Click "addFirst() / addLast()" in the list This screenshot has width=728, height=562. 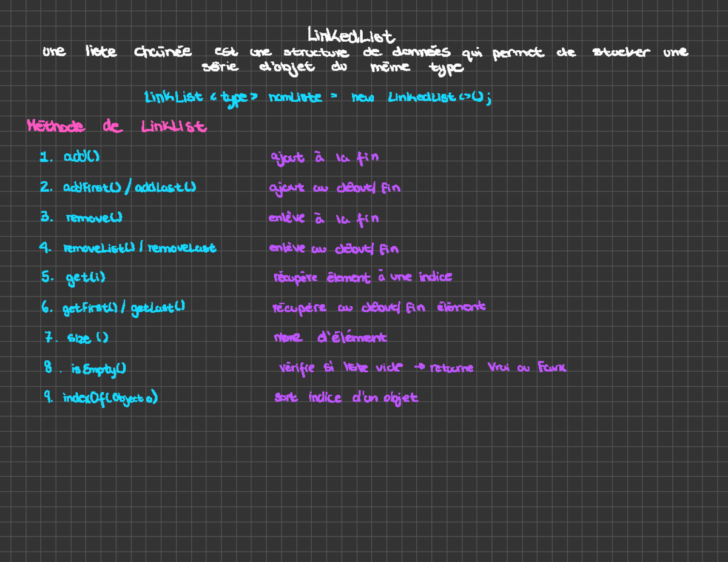[x=129, y=187]
